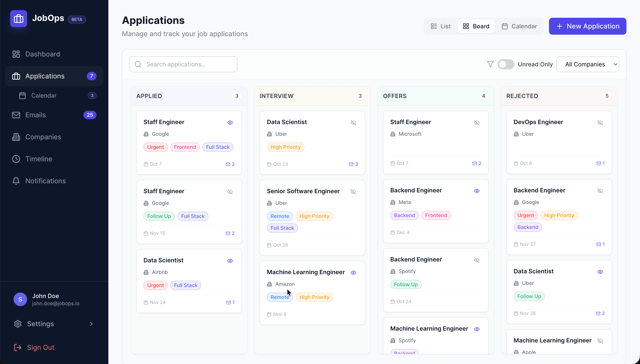
Task: Open the All Companies dropdown
Action: tap(588, 64)
